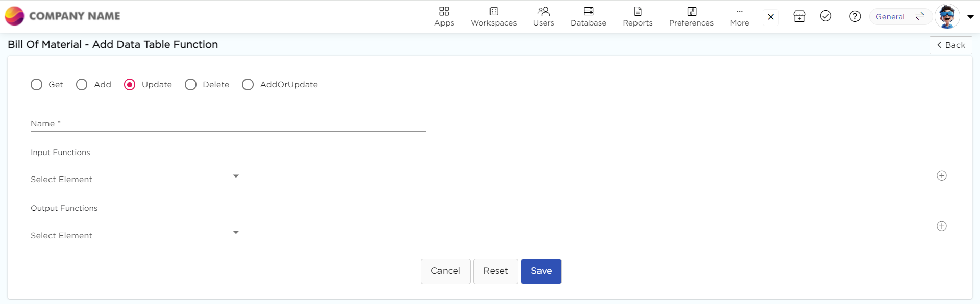Click into the Name text field
980x304 pixels.
(228, 124)
